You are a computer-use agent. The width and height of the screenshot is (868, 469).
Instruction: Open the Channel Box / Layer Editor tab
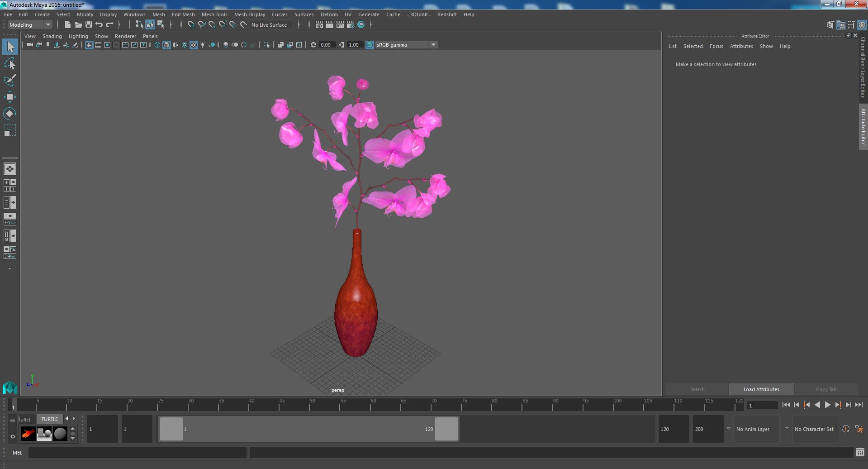(x=863, y=67)
